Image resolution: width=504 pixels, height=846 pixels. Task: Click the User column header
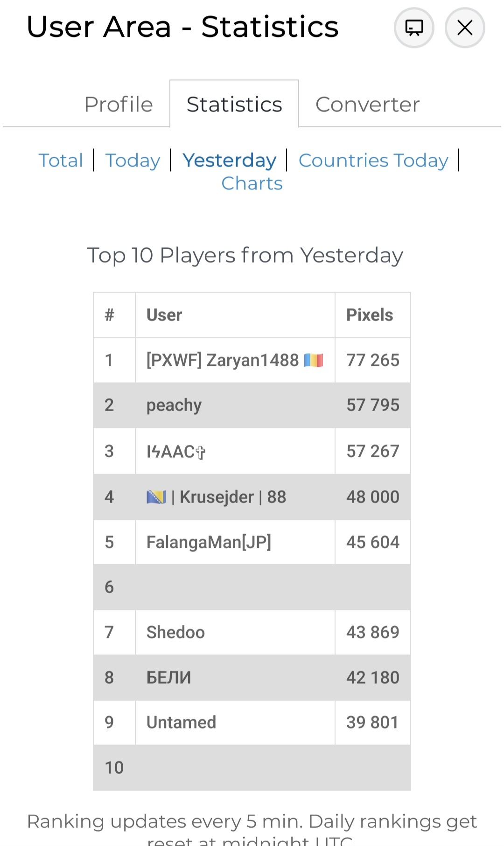164,315
